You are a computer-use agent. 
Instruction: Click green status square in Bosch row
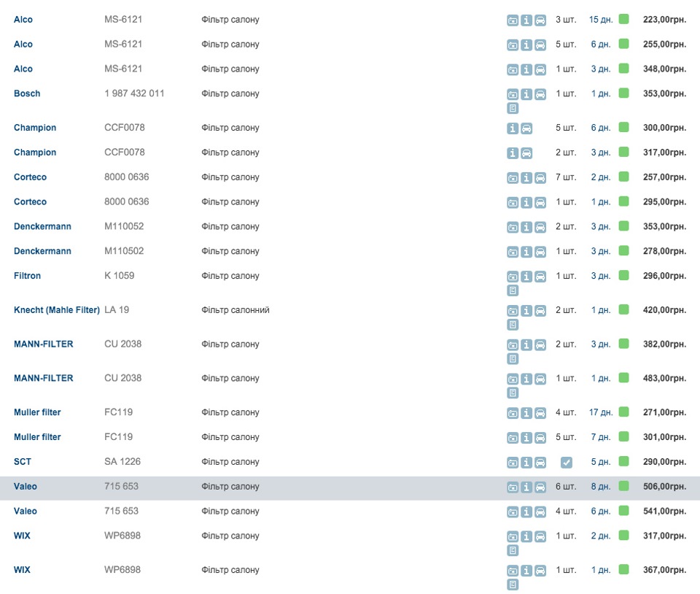pos(623,93)
